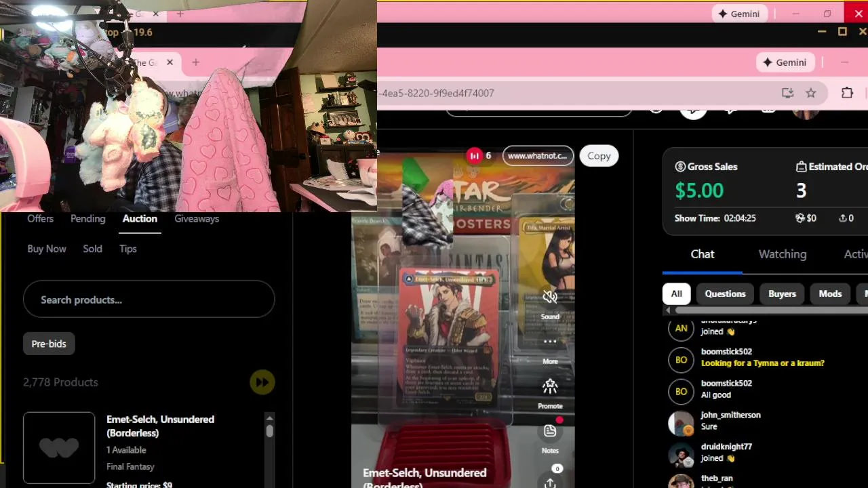Screen dimensions: 868x488
Task: Open the More options ellipsis on the stream
Action: tap(550, 342)
